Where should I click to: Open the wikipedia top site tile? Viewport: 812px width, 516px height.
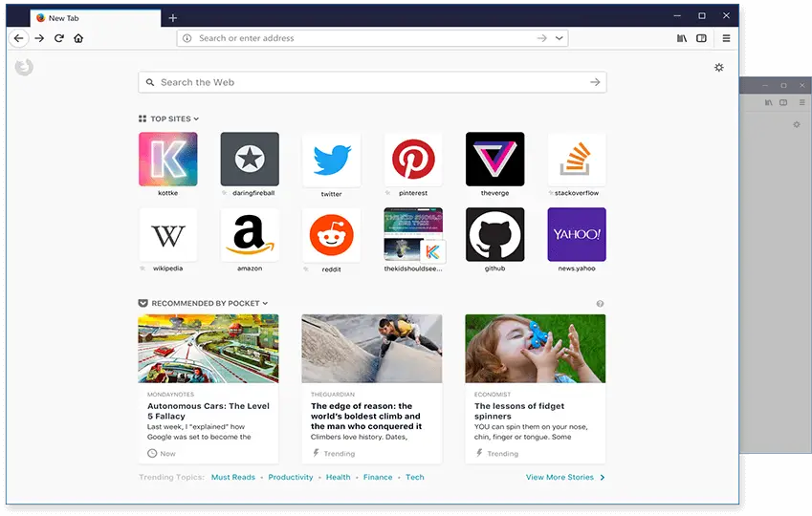pyautogui.click(x=167, y=234)
